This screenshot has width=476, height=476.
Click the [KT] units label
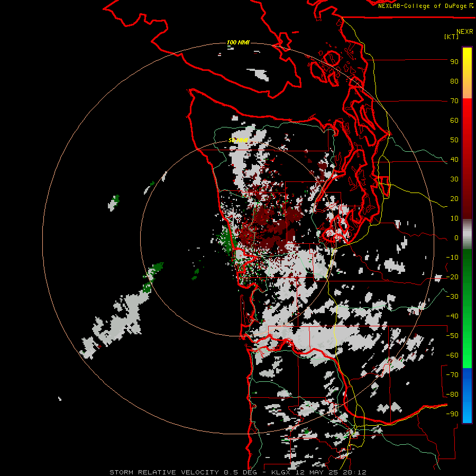(x=451, y=36)
